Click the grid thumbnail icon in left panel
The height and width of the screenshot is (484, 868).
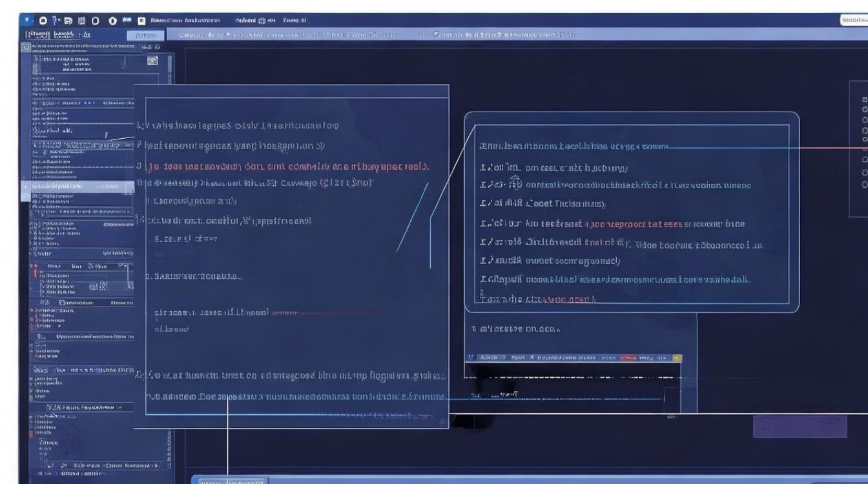pos(152,61)
